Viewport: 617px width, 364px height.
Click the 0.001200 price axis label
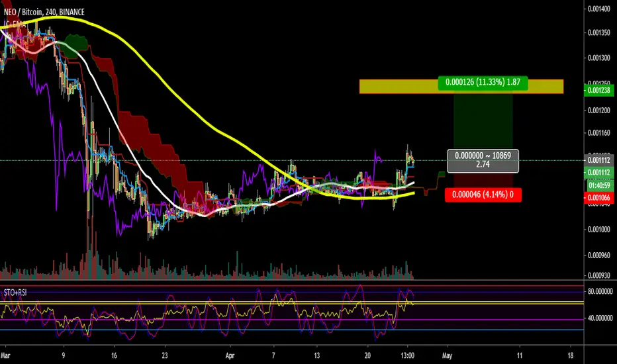point(599,111)
